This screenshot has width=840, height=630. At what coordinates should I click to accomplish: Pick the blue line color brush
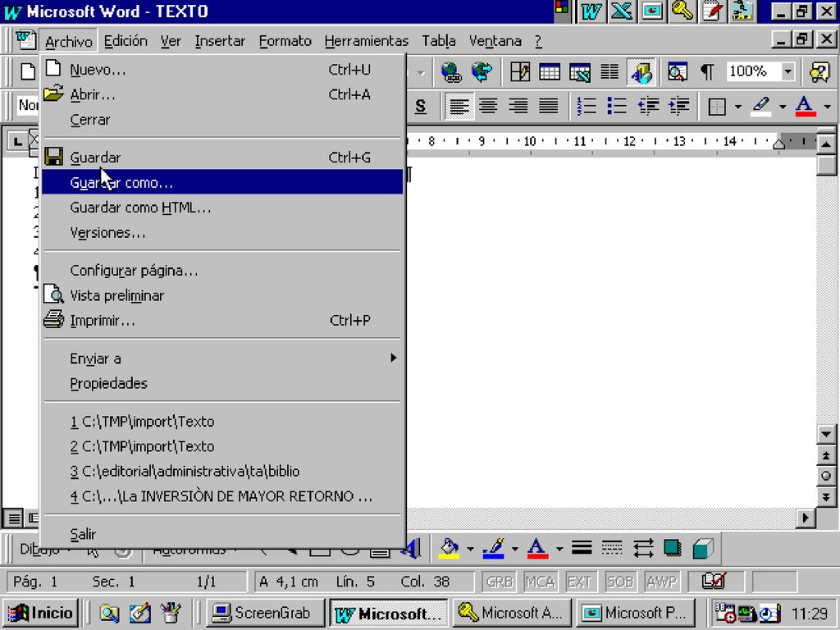point(493,549)
